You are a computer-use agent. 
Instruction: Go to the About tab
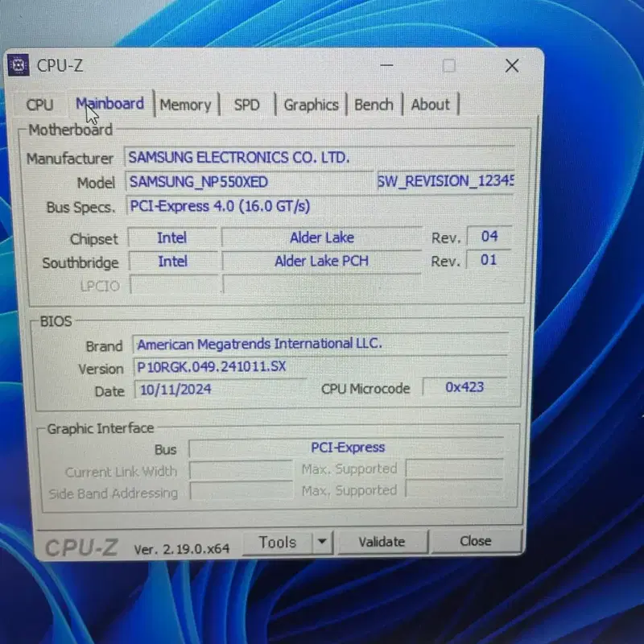[x=431, y=105]
